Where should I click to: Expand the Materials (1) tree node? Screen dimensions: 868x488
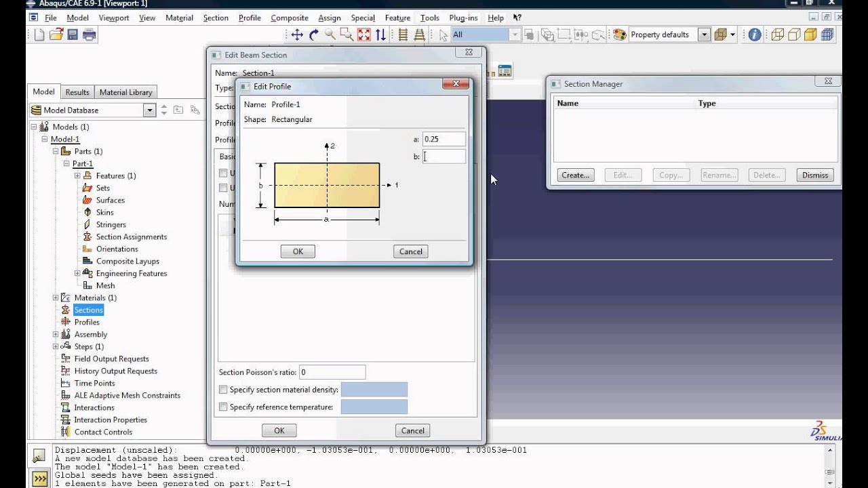56,298
